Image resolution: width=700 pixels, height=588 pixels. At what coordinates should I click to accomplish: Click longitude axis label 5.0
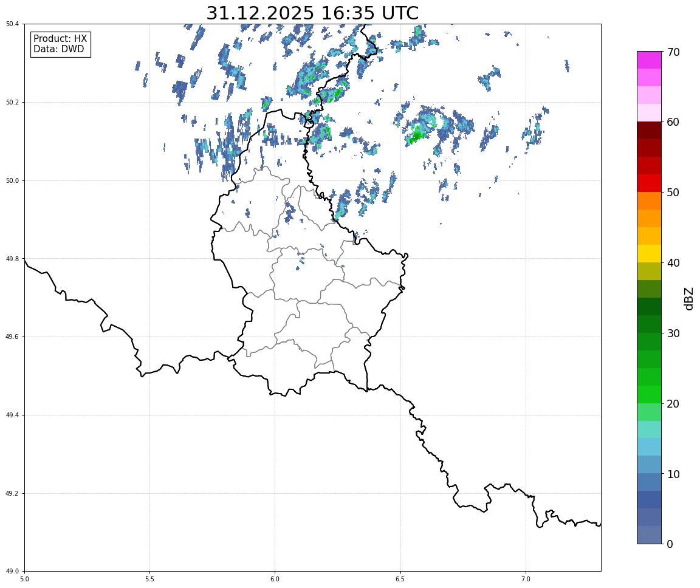point(24,579)
